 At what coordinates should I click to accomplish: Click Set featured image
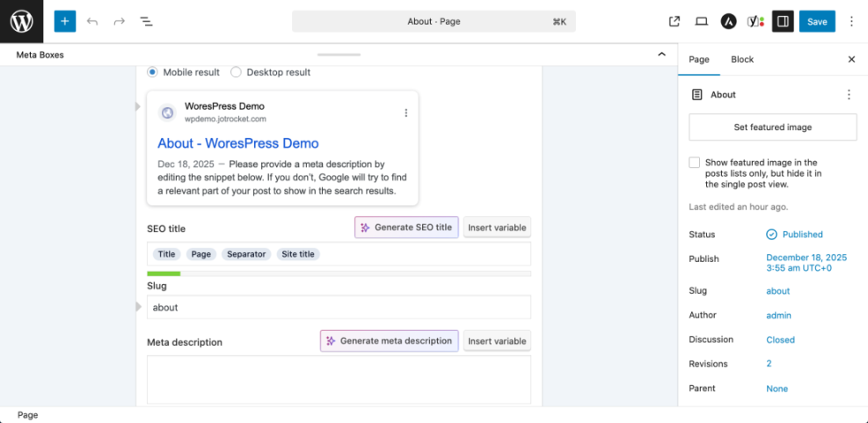773,128
